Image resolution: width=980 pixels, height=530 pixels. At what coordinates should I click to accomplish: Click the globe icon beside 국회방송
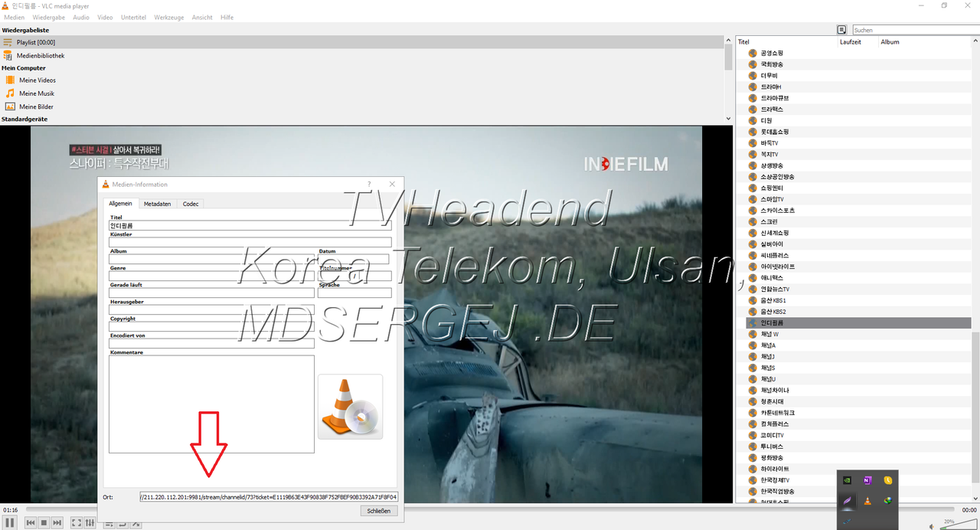click(753, 64)
